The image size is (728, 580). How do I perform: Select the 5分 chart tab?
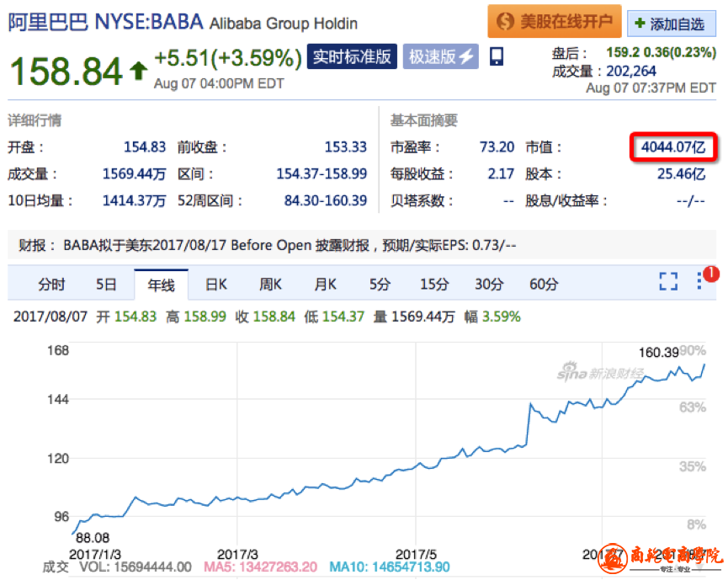tap(380, 285)
